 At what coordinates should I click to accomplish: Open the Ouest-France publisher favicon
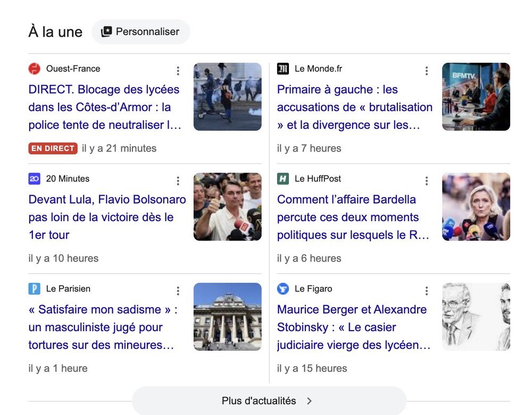[x=34, y=69]
